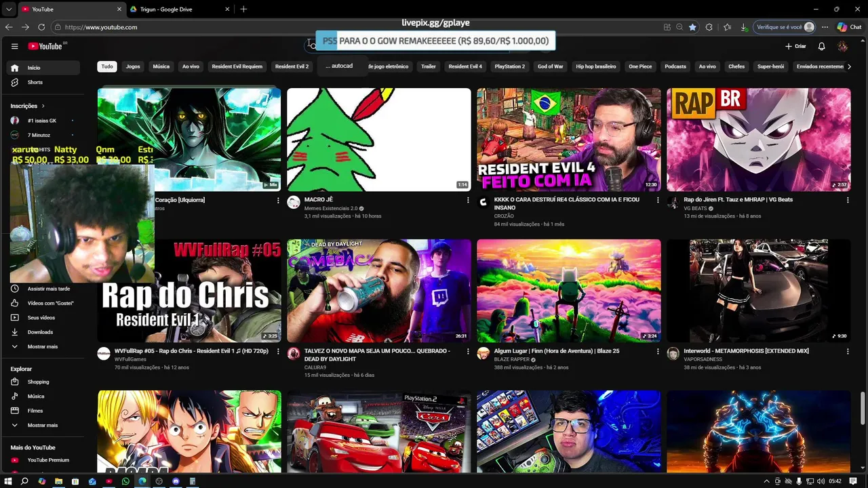The width and height of the screenshot is (868, 488).
Task: Click the browser back arrow
Action: point(9,27)
